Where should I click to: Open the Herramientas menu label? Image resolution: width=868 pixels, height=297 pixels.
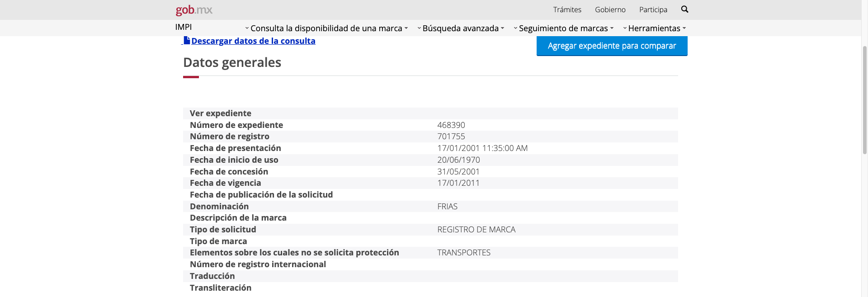[x=654, y=28]
